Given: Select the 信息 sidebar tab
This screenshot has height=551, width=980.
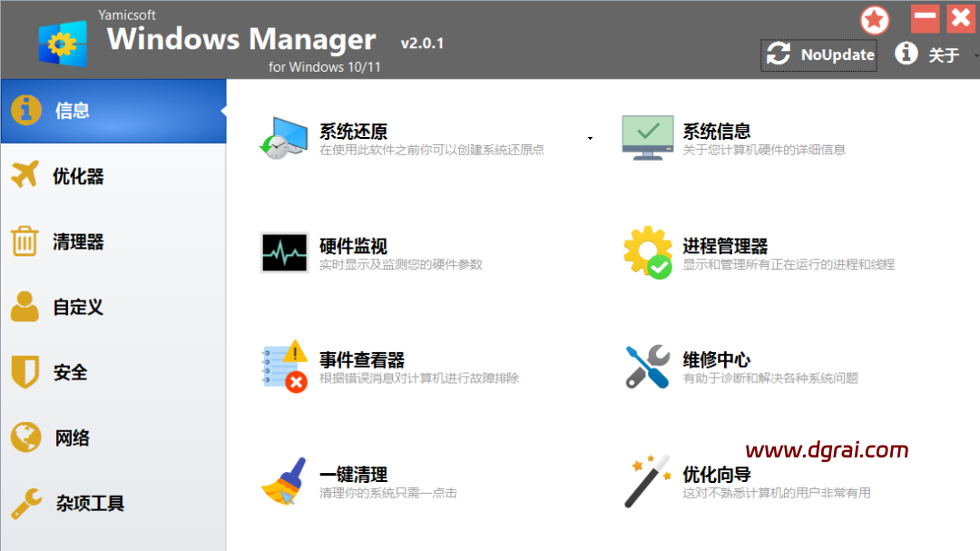Looking at the screenshot, I should click(x=113, y=111).
